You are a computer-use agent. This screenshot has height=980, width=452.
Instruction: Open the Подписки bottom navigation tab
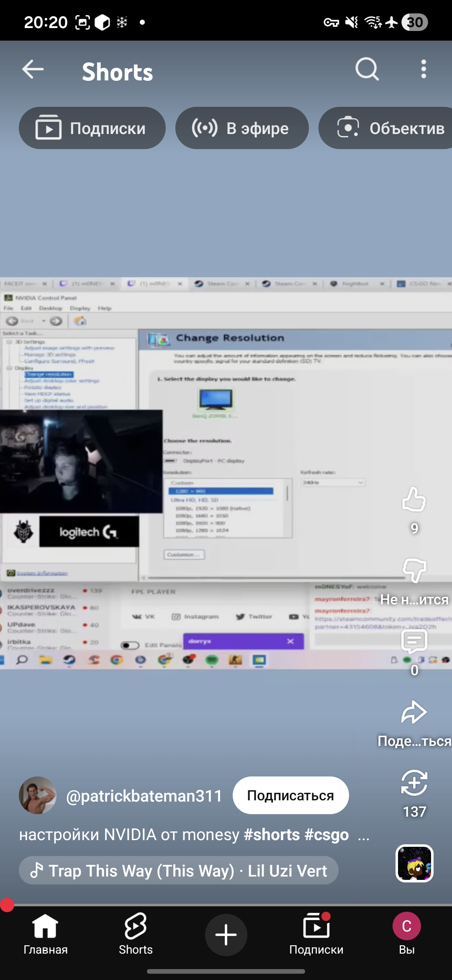pyautogui.click(x=316, y=934)
